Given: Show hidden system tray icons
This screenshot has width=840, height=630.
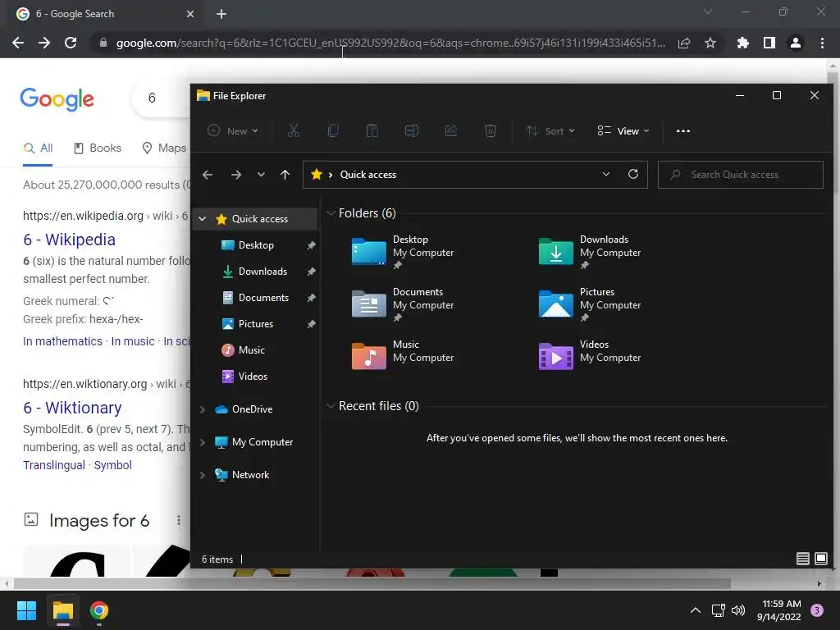Looking at the screenshot, I should (x=696, y=610).
